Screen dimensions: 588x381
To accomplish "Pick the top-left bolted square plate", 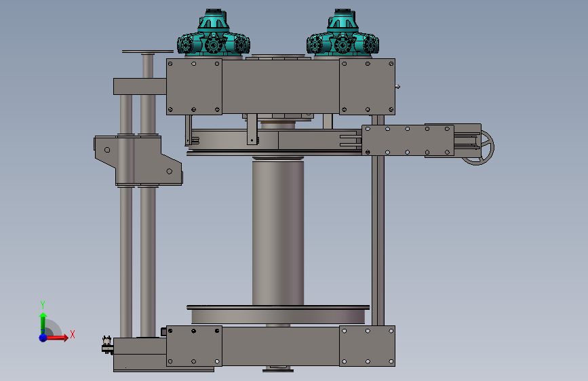I will point(194,87).
